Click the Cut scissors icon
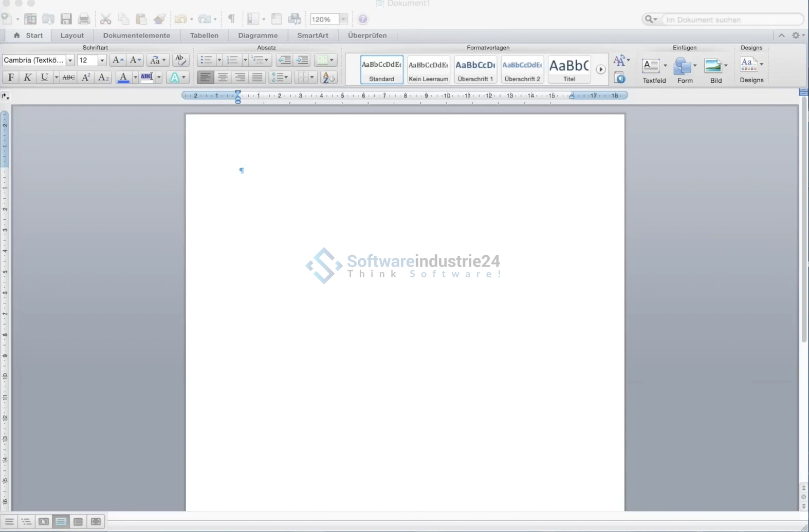The width and height of the screenshot is (809, 532). pos(105,20)
